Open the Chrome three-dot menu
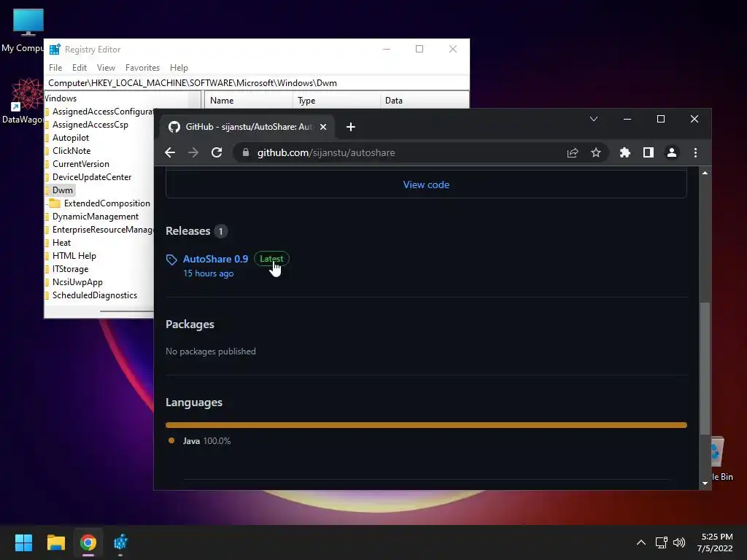Screen dimensions: 747x560 point(695,152)
